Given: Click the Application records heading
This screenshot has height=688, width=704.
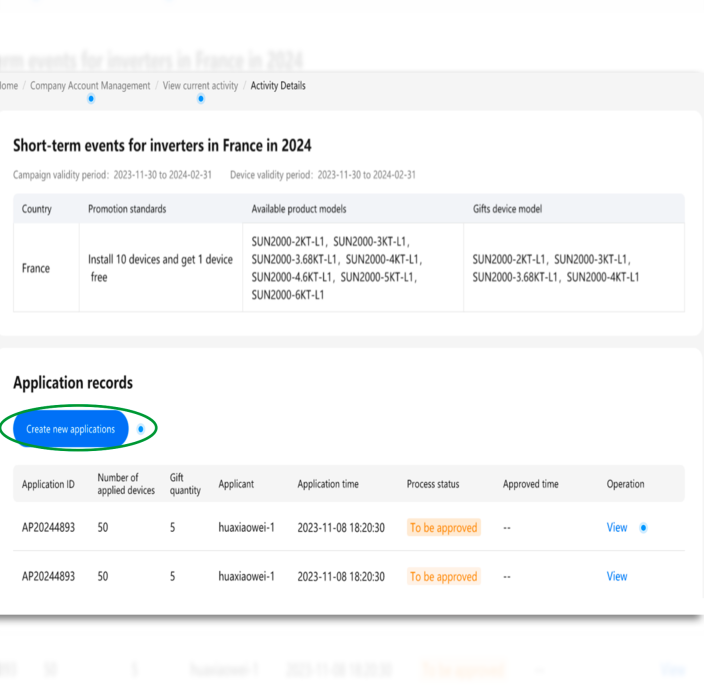Looking at the screenshot, I should 73,383.
